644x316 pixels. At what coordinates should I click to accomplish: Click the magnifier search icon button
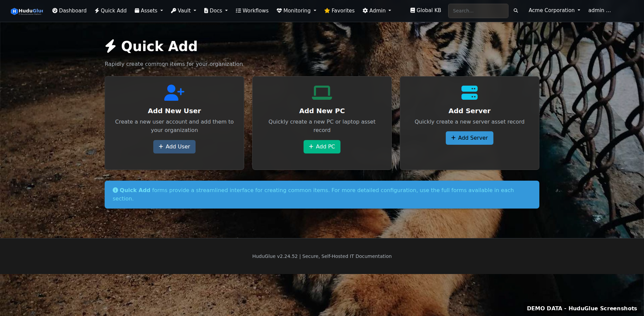(x=516, y=11)
